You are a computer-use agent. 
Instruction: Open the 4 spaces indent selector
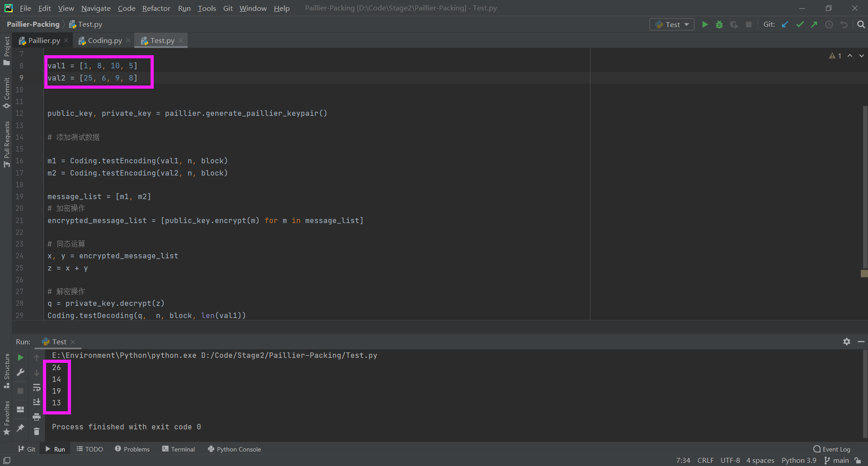coord(760,461)
